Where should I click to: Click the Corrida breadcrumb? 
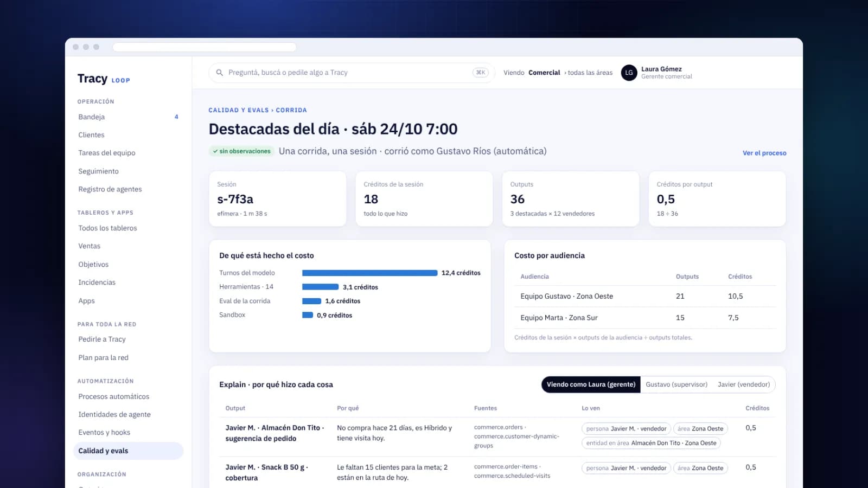(x=291, y=110)
